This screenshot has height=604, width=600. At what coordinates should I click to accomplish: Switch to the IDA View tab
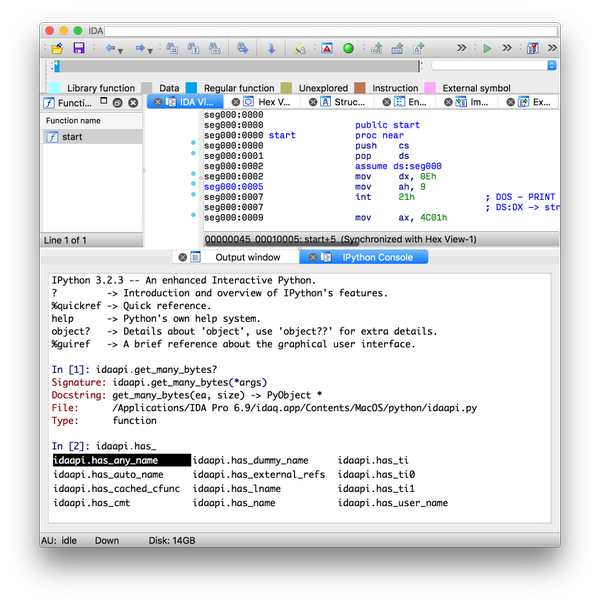(196, 102)
